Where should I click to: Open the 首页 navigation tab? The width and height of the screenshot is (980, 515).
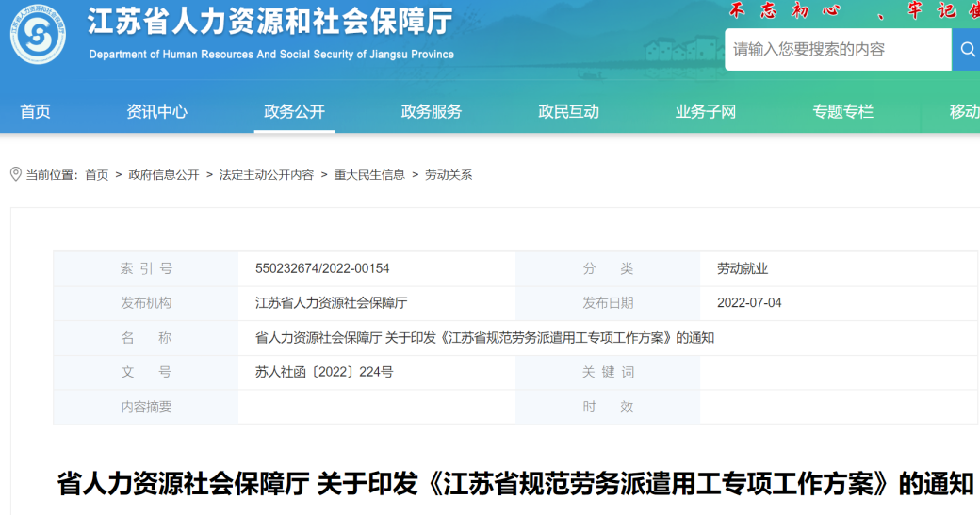tap(36, 111)
